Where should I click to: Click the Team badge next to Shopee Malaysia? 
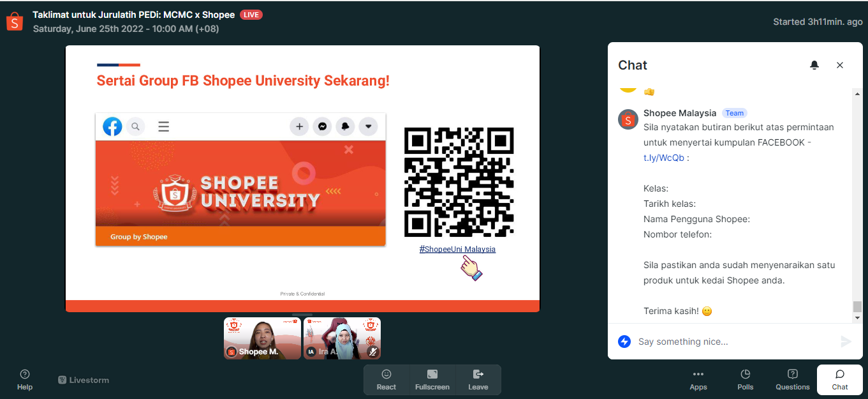[x=735, y=113]
